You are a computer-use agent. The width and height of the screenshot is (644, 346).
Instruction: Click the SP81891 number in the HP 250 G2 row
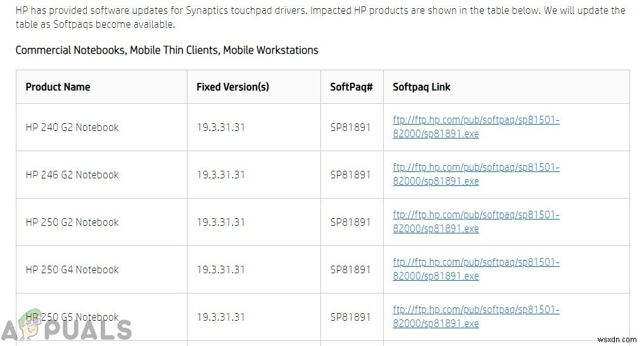tap(350, 222)
